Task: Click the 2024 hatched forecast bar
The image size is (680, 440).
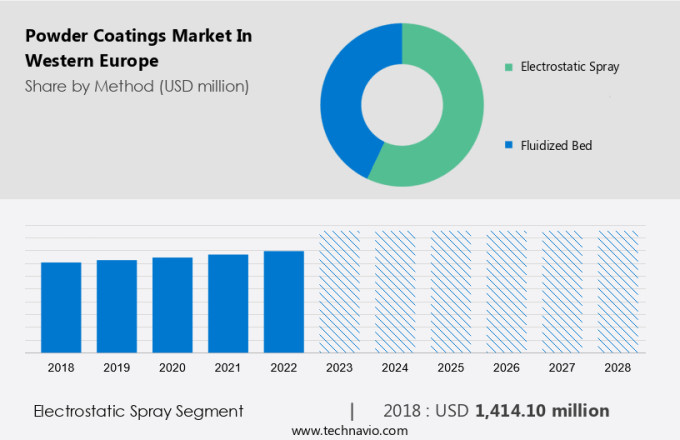Action: [395, 292]
